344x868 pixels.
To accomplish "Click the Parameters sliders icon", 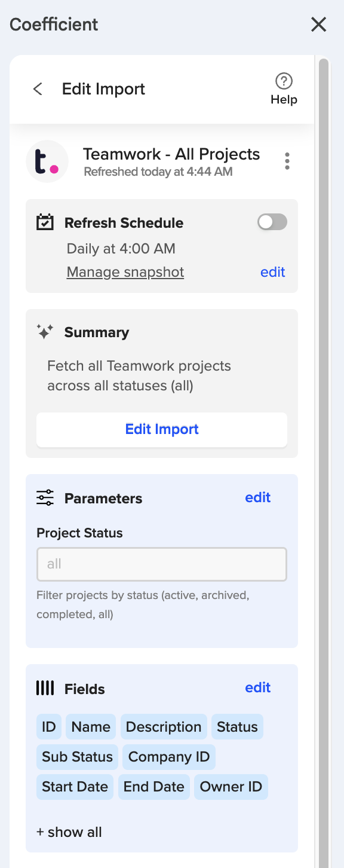I will [45, 498].
